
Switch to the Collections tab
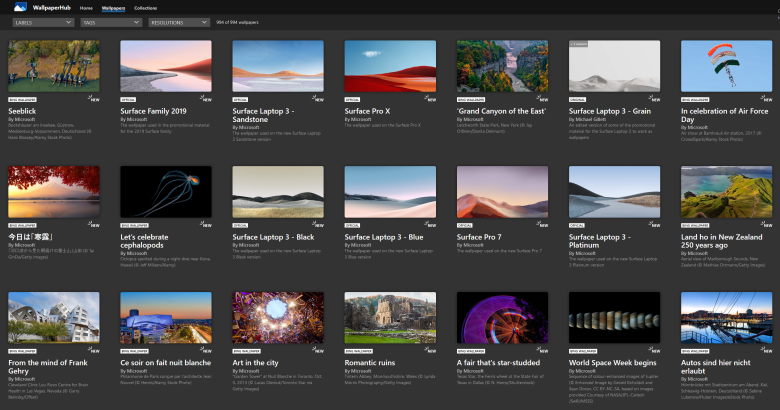[146, 7]
